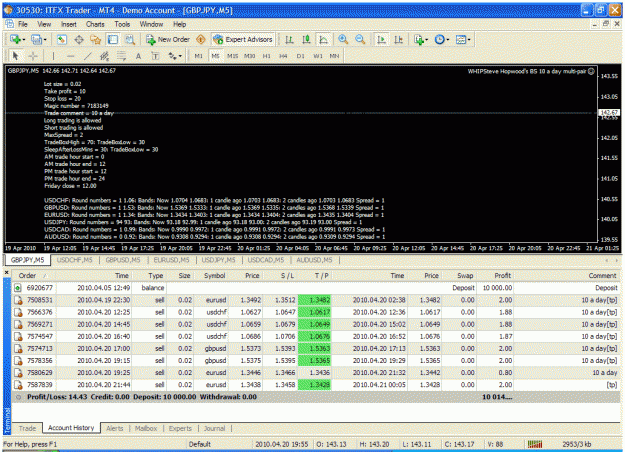Switch chart to H1 timeframe

click(x=266, y=56)
